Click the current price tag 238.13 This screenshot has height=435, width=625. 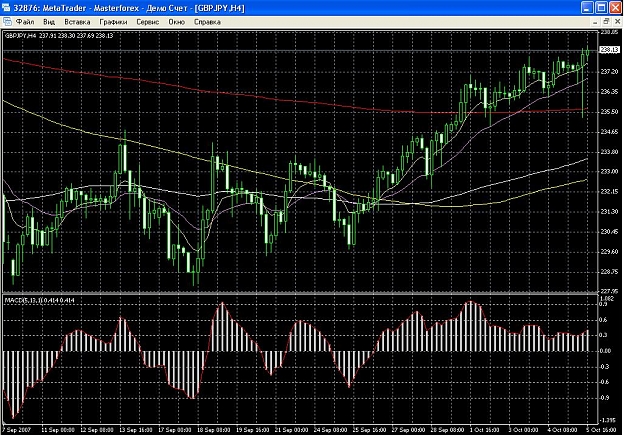609,50
